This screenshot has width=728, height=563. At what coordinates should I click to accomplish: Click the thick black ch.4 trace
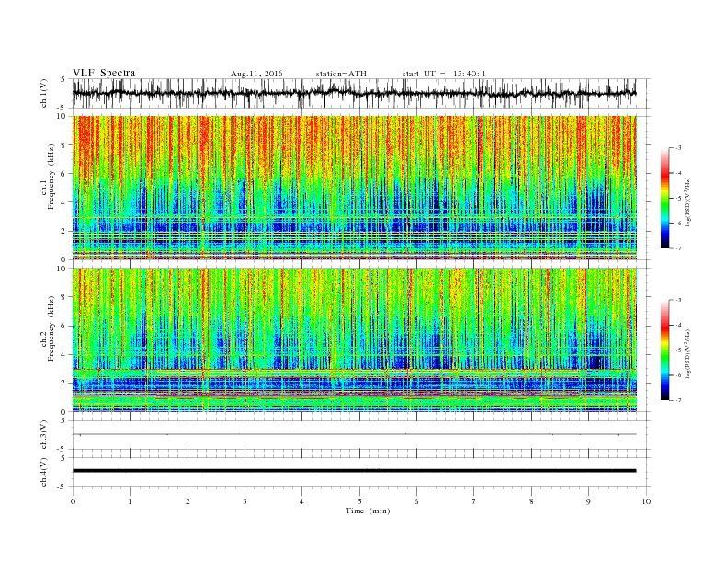coord(354,471)
